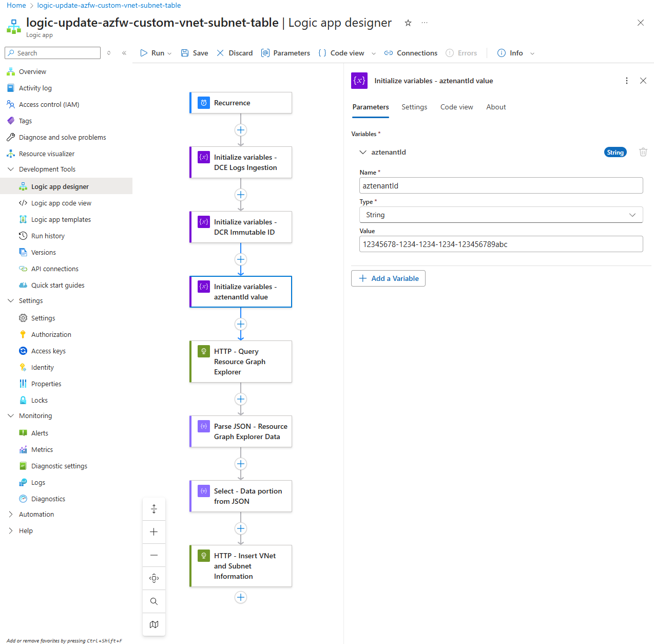Click the Value input field

(501, 244)
